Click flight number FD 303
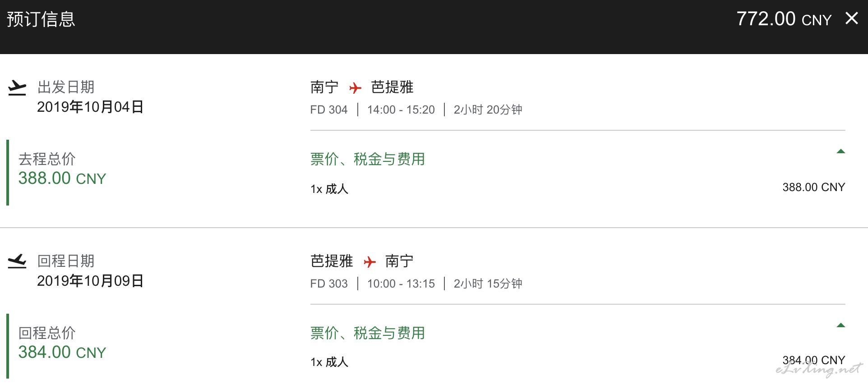Screen dimensions: 868x384 click(x=329, y=283)
